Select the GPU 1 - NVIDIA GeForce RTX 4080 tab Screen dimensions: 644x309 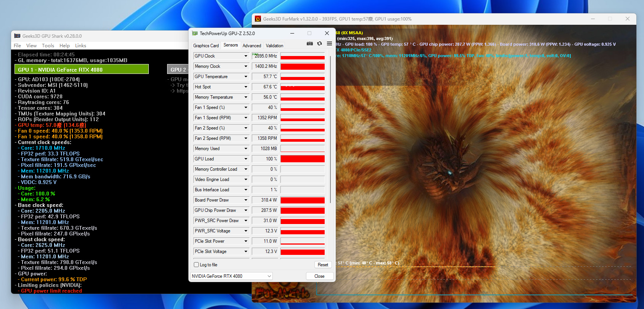pyautogui.click(x=82, y=69)
